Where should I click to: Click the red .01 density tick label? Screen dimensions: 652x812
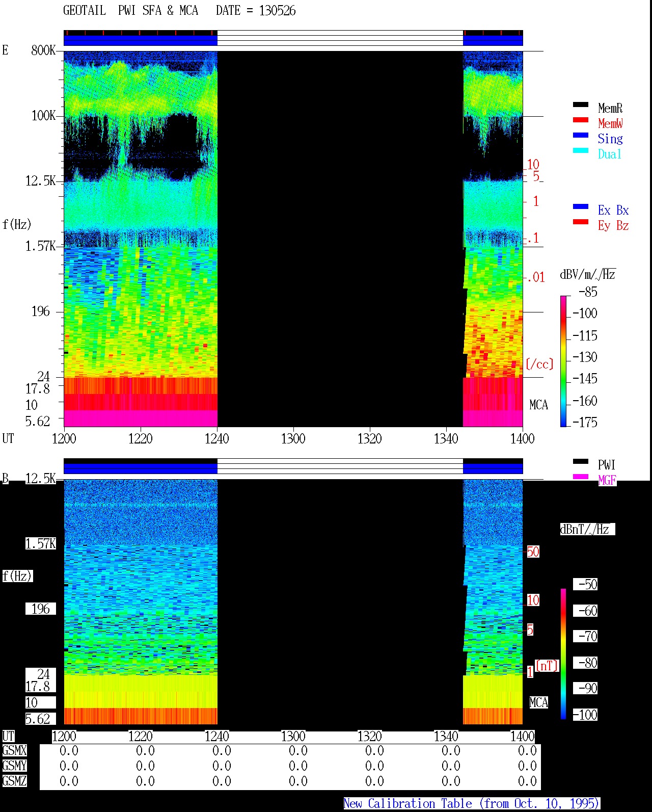(x=536, y=277)
